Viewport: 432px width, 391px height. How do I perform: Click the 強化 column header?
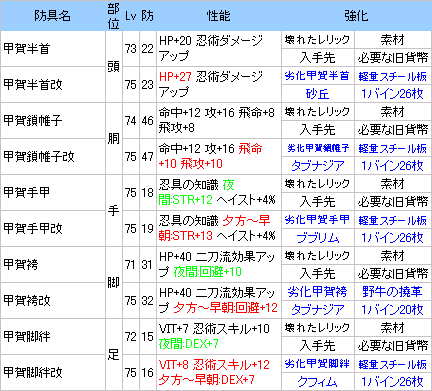(356, 16)
